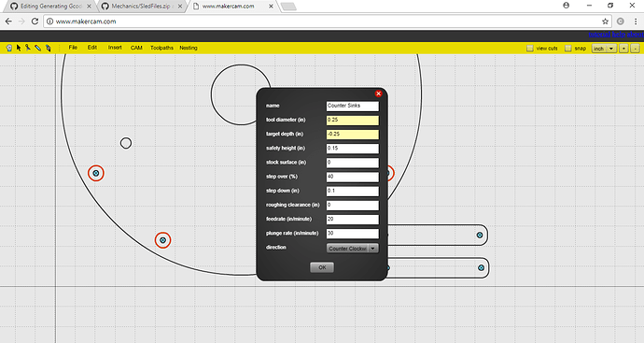Open the Insert menu
The width and height of the screenshot is (644, 343).
point(115,48)
